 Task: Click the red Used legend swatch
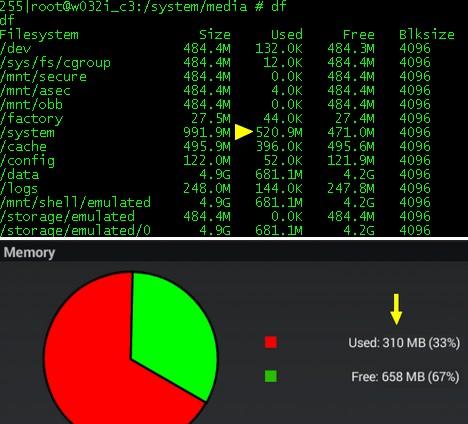pos(271,342)
